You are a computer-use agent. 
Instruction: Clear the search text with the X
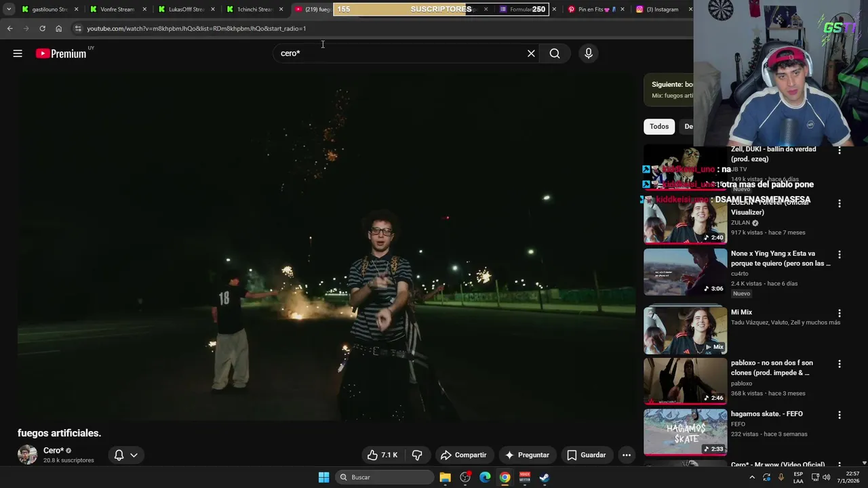coord(531,54)
